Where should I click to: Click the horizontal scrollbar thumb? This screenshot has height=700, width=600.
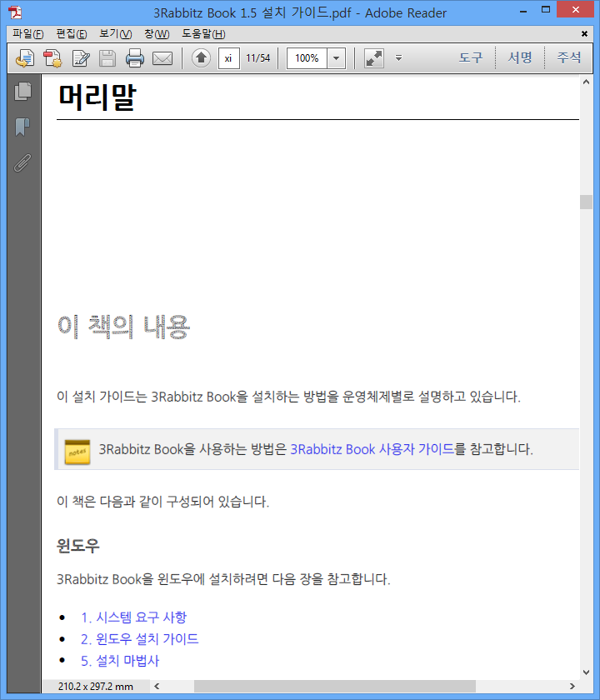click(x=335, y=686)
